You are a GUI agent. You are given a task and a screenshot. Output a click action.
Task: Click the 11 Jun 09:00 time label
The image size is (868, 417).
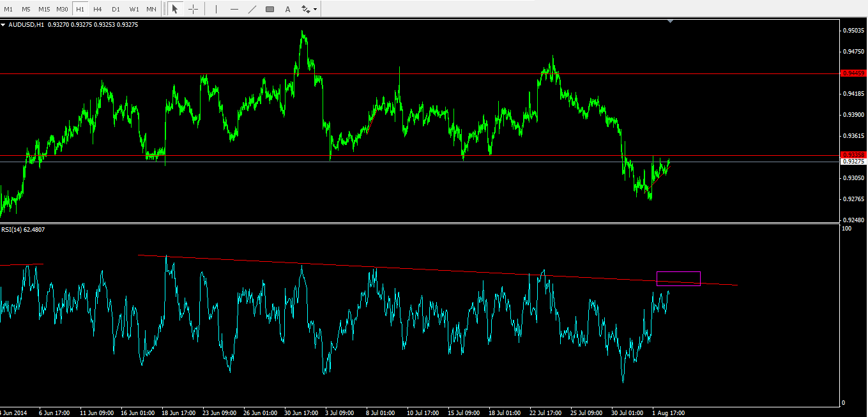(97, 413)
